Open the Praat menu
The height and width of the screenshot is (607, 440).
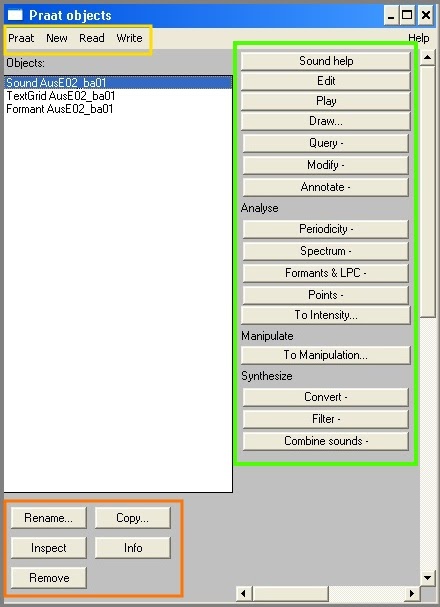21,38
